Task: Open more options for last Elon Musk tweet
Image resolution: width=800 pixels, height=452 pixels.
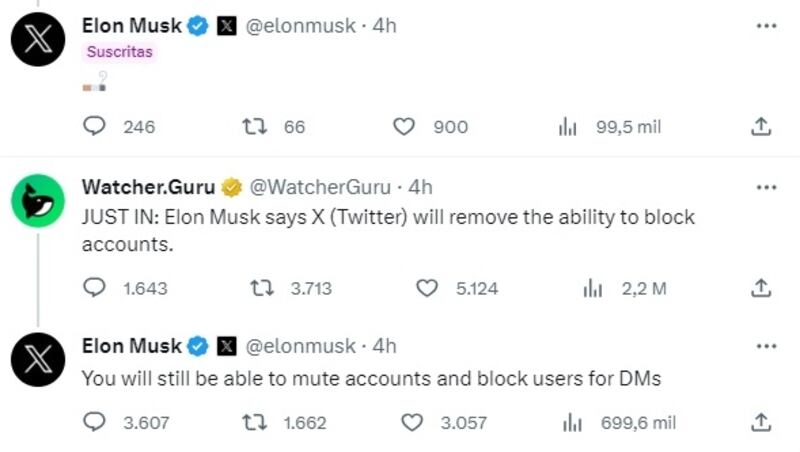Action: pyautogui.click(x=766, y=346)
